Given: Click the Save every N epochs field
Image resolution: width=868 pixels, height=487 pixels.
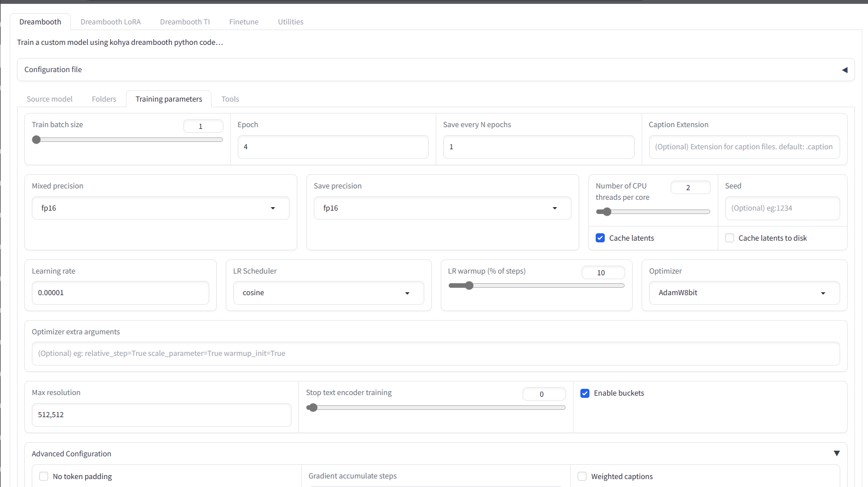Looking at the screenshot, I should pyautogui.click(x=538, y=147).
